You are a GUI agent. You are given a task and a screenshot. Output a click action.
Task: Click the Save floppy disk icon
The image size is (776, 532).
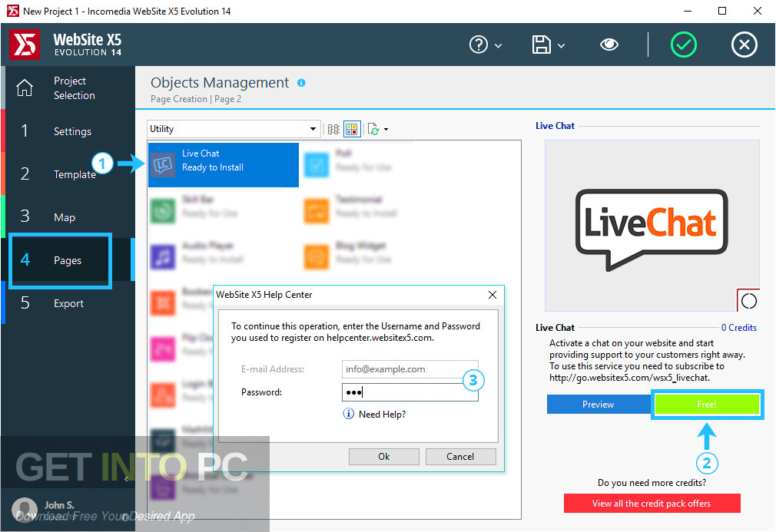[541, 45]
